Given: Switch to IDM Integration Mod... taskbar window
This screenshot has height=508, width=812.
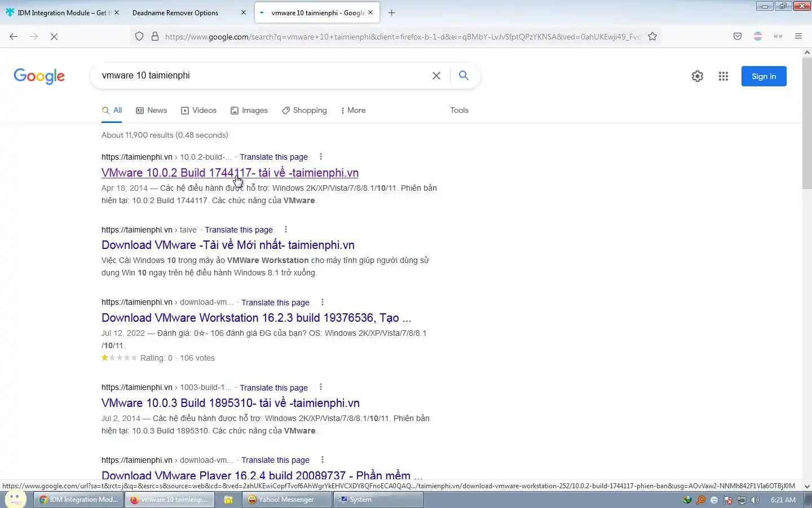Looking at the screenshot, I should pos(79,500).
